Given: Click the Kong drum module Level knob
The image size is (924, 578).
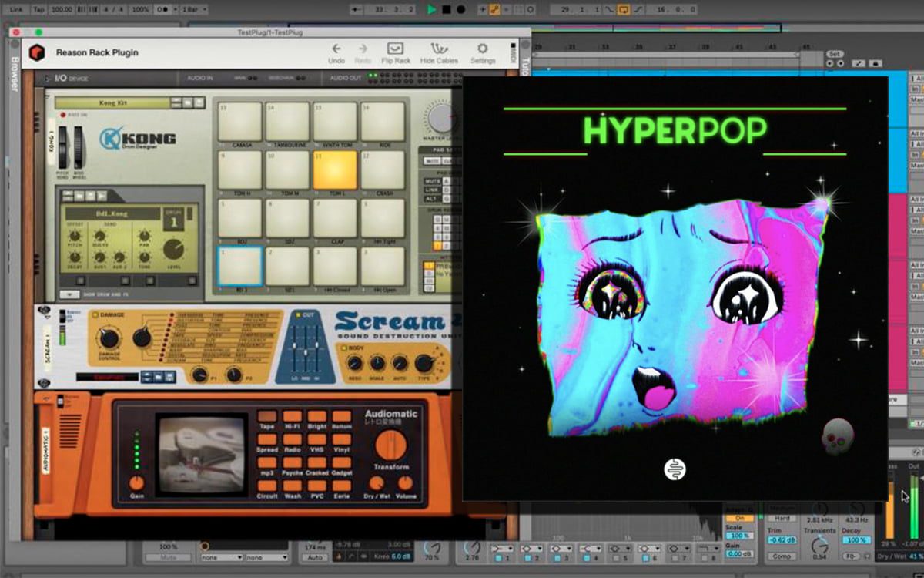Looking at the screenshot, I should tap(174, 249).
